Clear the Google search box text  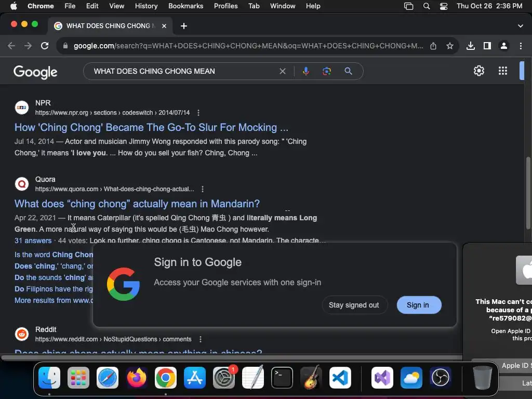[282, 71]
